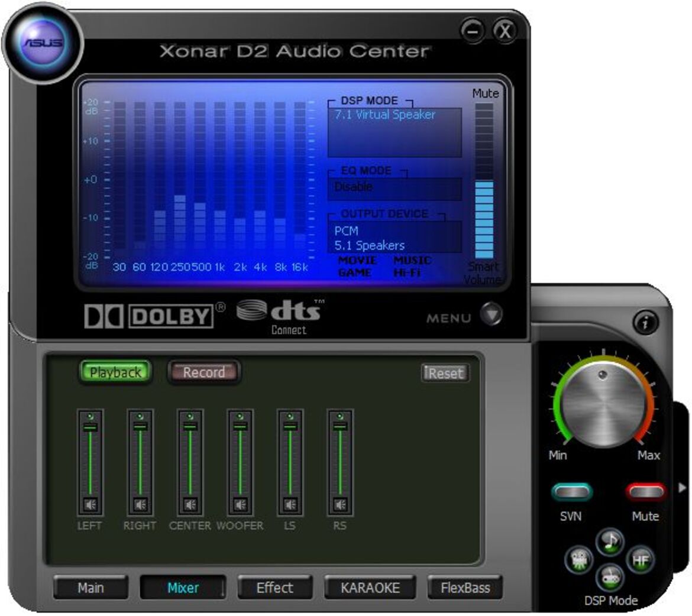This screenshot has width=692, height=616.
Task: Toggle balance lock above RIGHT slider
Action: pos(140,416)
